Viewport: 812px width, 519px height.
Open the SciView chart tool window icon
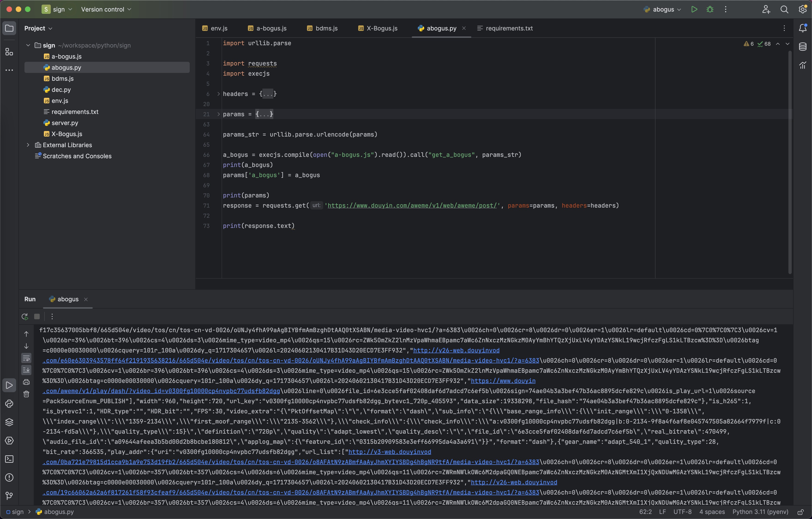click(803, 65)
